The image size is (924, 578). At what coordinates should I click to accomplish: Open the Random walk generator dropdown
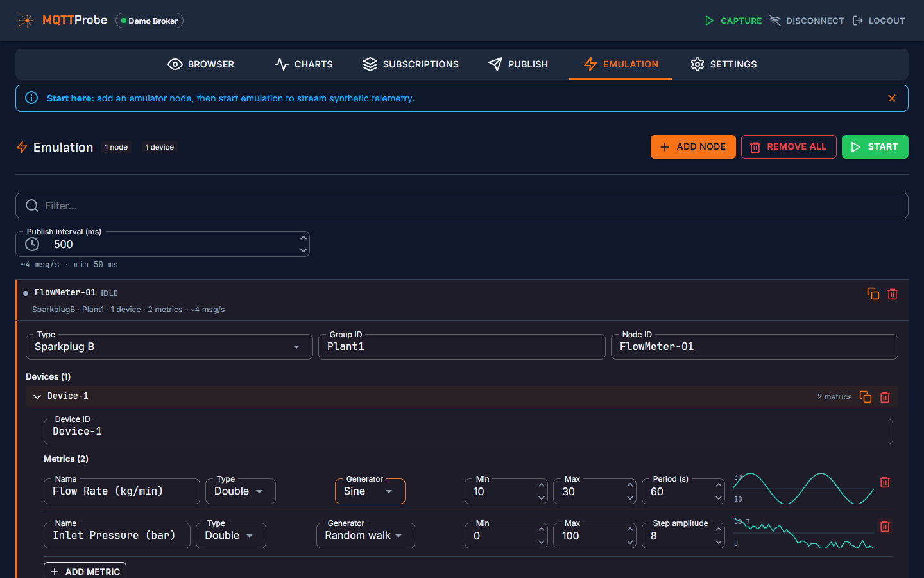coord(366,536)
